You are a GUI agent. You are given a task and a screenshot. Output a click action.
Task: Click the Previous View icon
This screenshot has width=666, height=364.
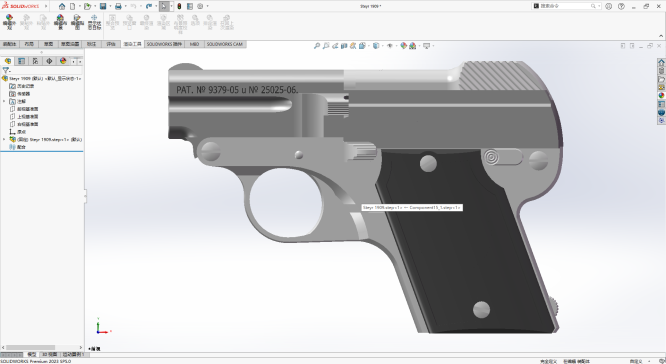click(335, 46)
